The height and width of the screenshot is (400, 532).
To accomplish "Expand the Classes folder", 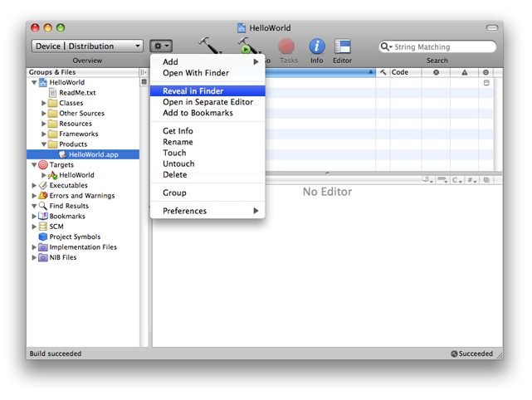I will 44,103.
